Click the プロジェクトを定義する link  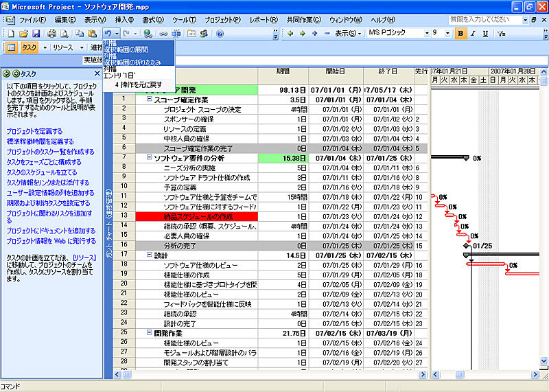coord(34,131)
